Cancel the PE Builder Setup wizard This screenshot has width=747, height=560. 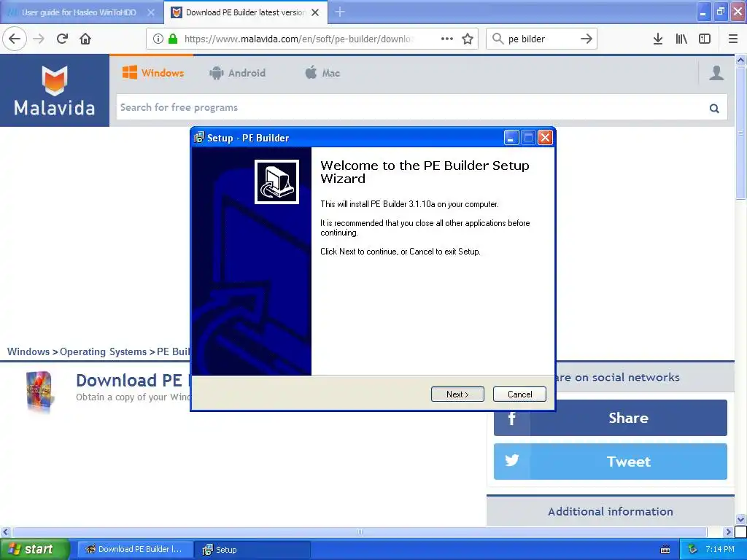(519, 394)
